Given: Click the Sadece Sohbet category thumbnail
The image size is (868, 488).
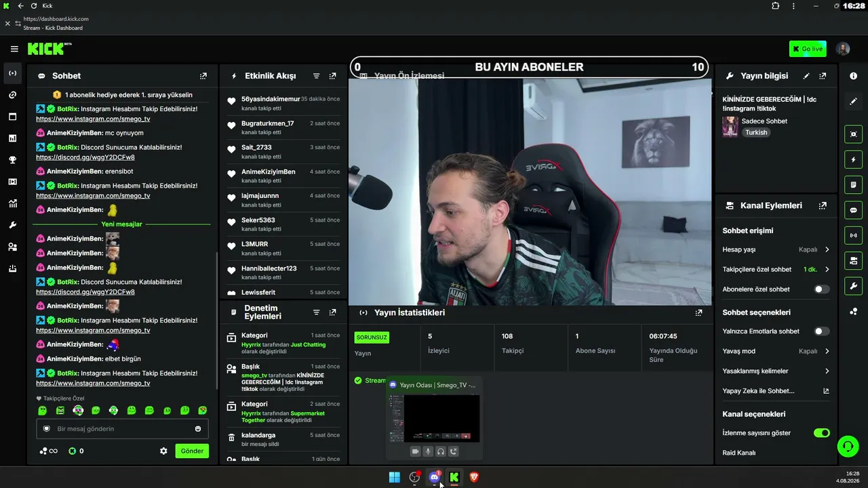Looking at the screenshot, I should [x=730, y=127].
